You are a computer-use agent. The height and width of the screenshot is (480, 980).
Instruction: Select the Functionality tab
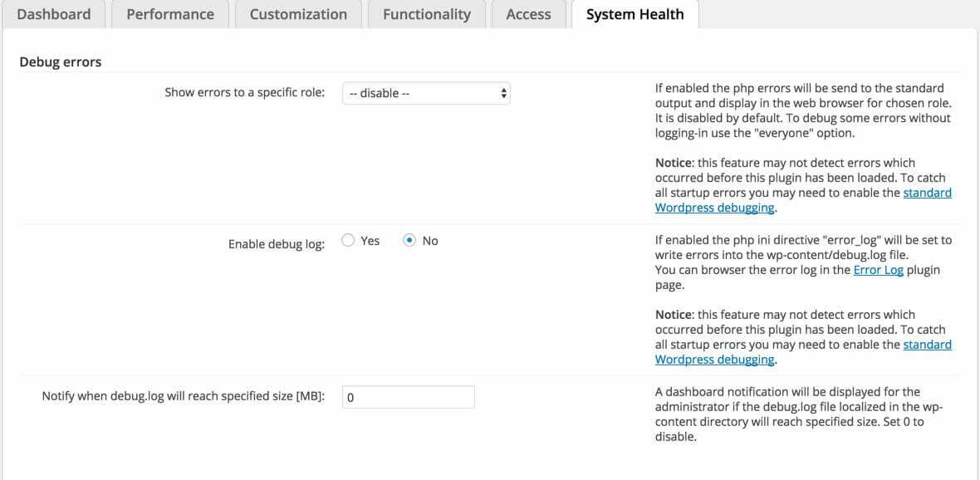426,14
